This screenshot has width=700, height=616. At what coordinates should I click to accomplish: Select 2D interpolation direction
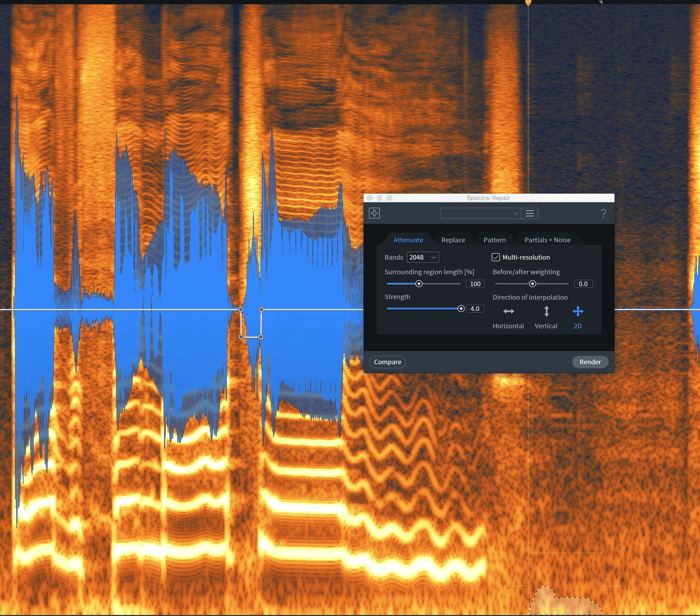[x=578, y=311]
